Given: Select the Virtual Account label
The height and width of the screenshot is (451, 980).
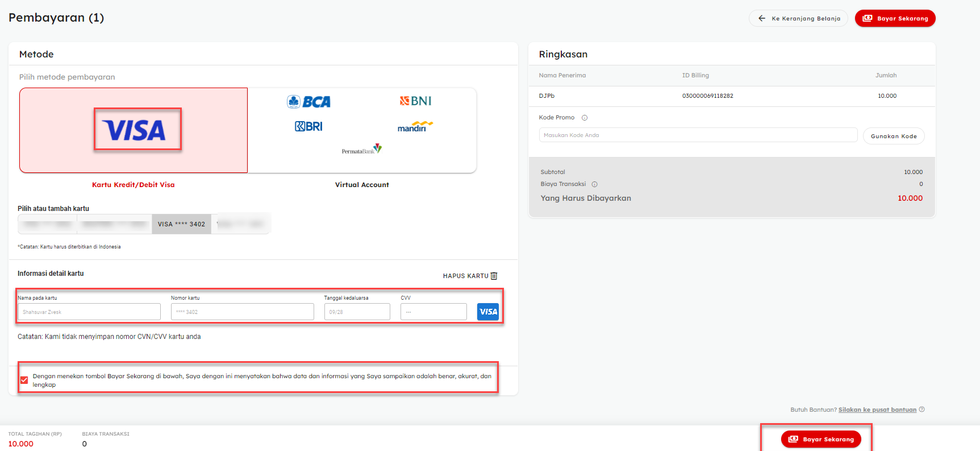Looking at the screenshot, I should tap(362, 185).
